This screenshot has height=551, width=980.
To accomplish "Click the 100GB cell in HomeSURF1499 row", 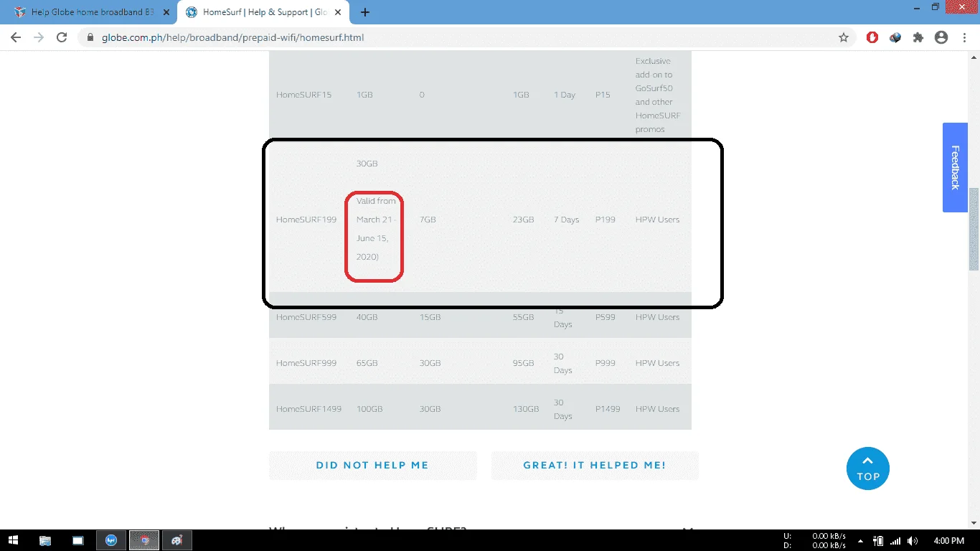I will (369, 409).
